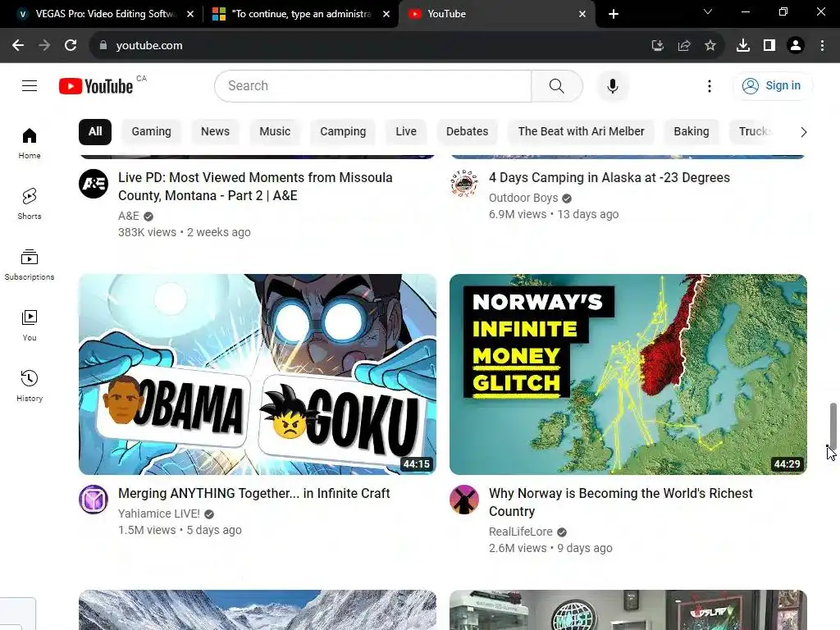Click the browser forward arrow
The height and width of the screenshot is (630, 840).
pos(44,46)
